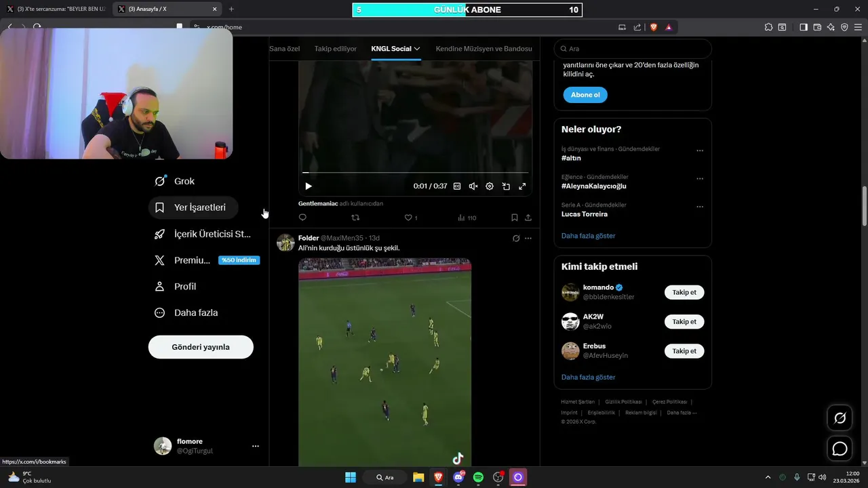
Task: Play the video in the top post
Action: pyautogui.click(x=309, y=186)
